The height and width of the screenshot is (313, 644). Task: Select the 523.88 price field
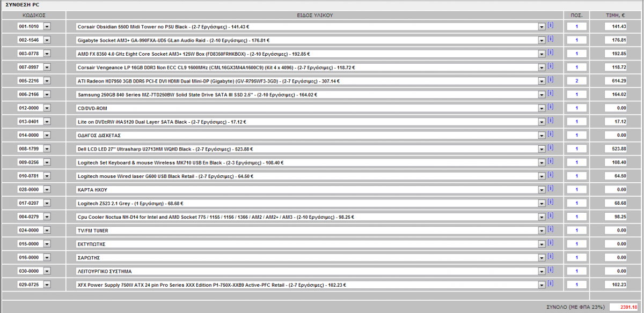[x=616, y=149]
